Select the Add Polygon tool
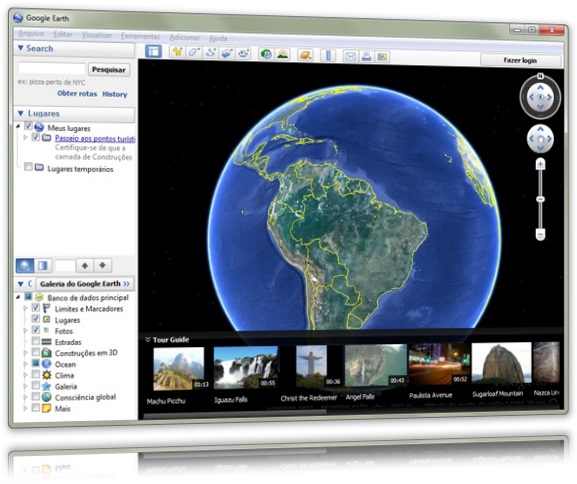This screenshot has width=577, height=484. [x=194, y=52]
